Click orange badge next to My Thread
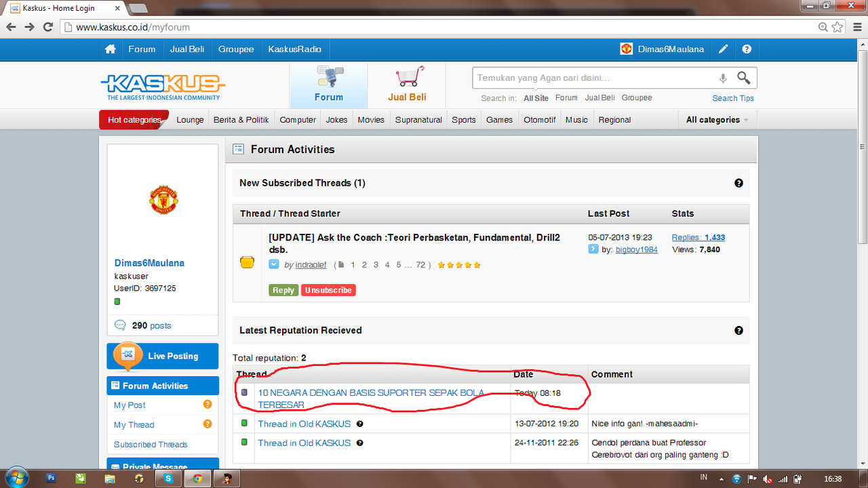This screenshot has width=868, height=488. click(x=208, y=424)
